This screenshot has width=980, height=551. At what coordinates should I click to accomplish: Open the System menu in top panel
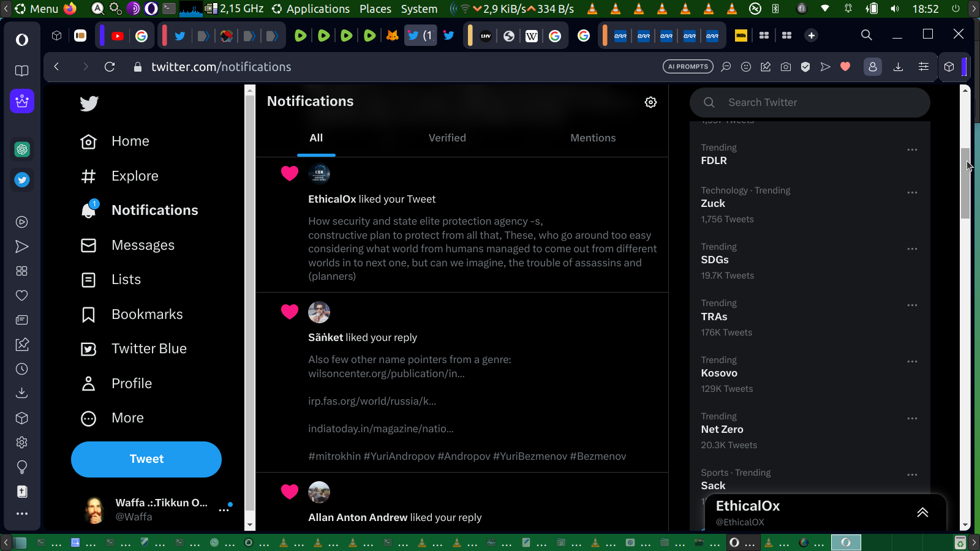pos(419,9)
